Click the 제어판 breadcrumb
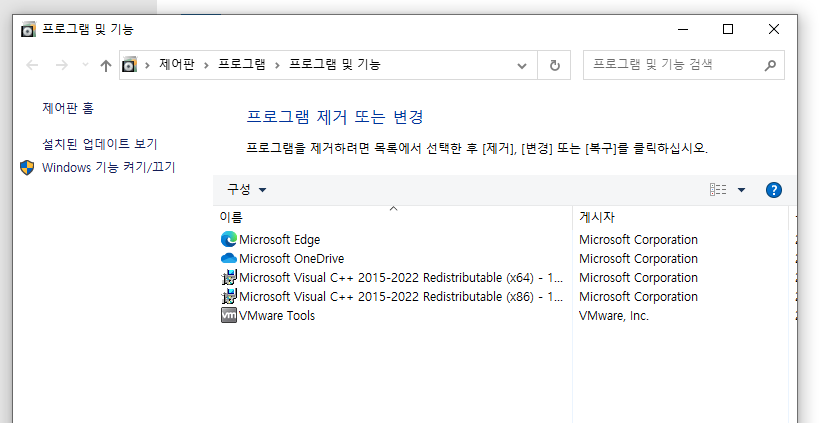Viewport: 820px width, 423px height. coord(177,64)
